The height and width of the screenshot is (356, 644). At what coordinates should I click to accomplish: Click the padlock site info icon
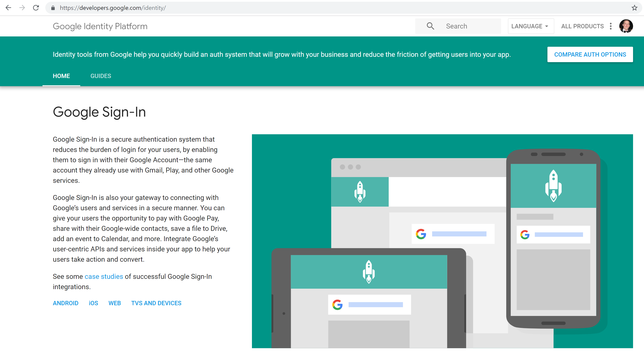(x=53, y=8)
